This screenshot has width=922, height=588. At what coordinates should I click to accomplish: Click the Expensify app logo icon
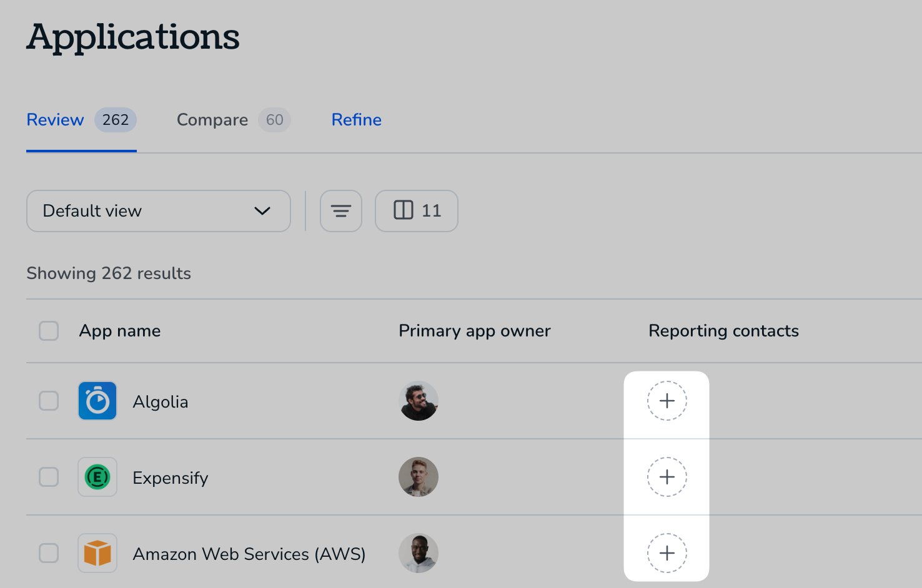point(97,477)
